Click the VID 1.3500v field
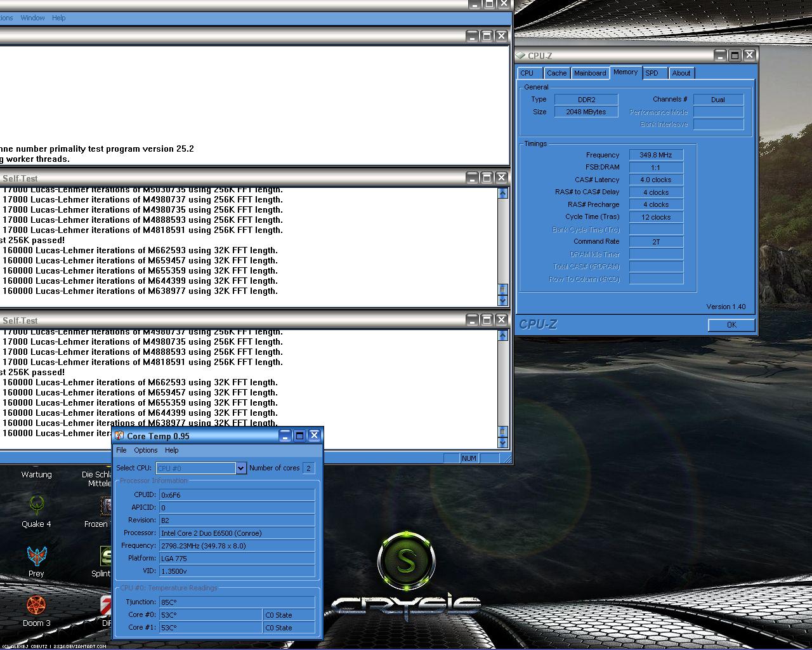Screen dimensions: 812x650 click(237, 571)
